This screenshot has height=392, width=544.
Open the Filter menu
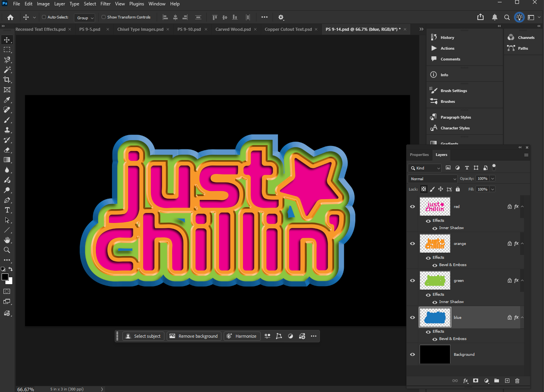pyautogui.click(x=105, y=4)
